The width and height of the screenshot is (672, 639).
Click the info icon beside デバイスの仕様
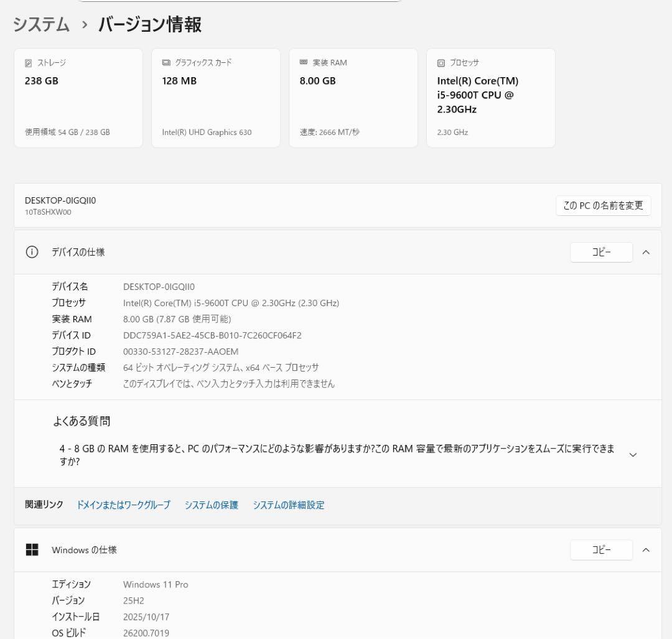(x=32, y=252)
